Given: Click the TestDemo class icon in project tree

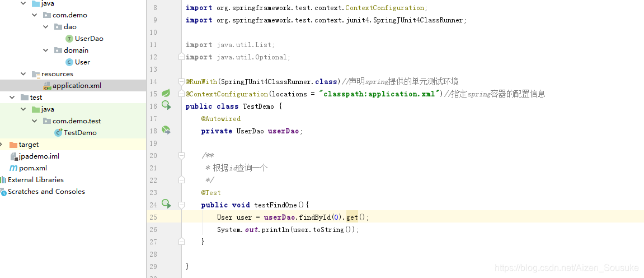Looking at the screenshot, I should tap(58, 132).
